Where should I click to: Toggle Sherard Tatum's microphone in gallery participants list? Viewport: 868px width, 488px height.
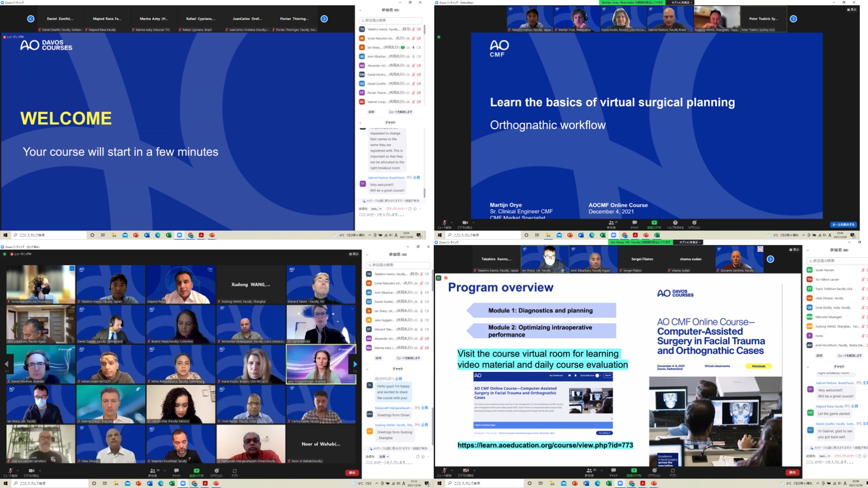[421, 329]
